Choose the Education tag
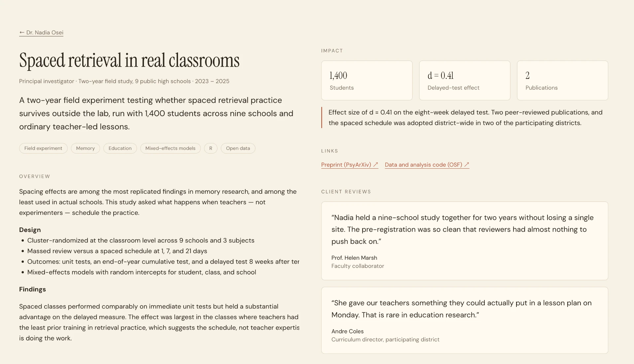 [x=120, y=148]
